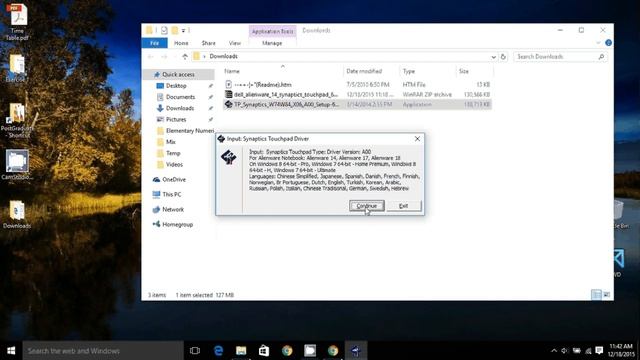Select Quick access in navigation pane

[178, 74]
